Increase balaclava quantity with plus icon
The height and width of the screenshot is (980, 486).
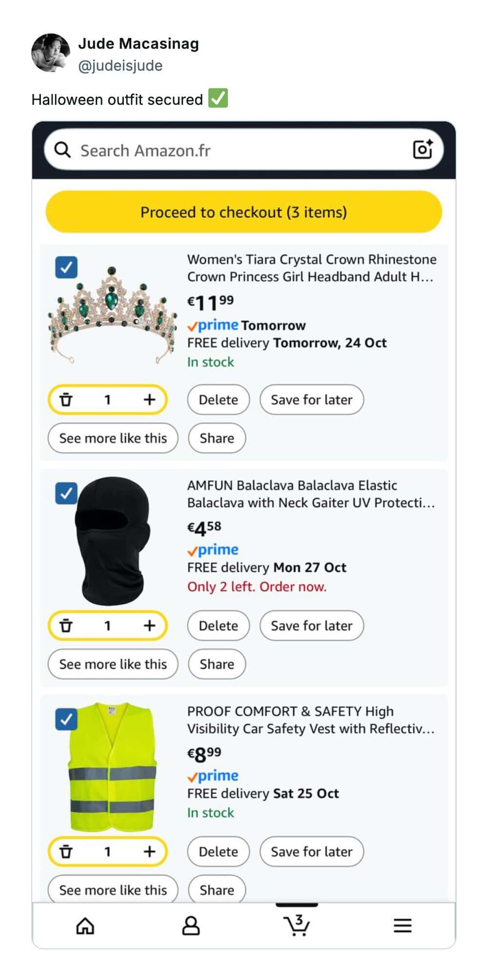[x=149, y=626]
